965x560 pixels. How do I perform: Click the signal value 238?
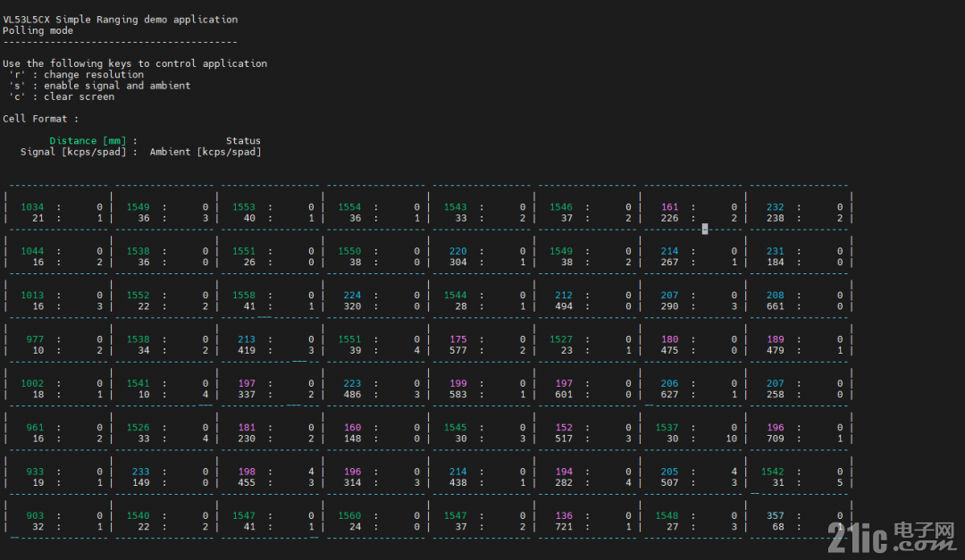pos(776,219)
